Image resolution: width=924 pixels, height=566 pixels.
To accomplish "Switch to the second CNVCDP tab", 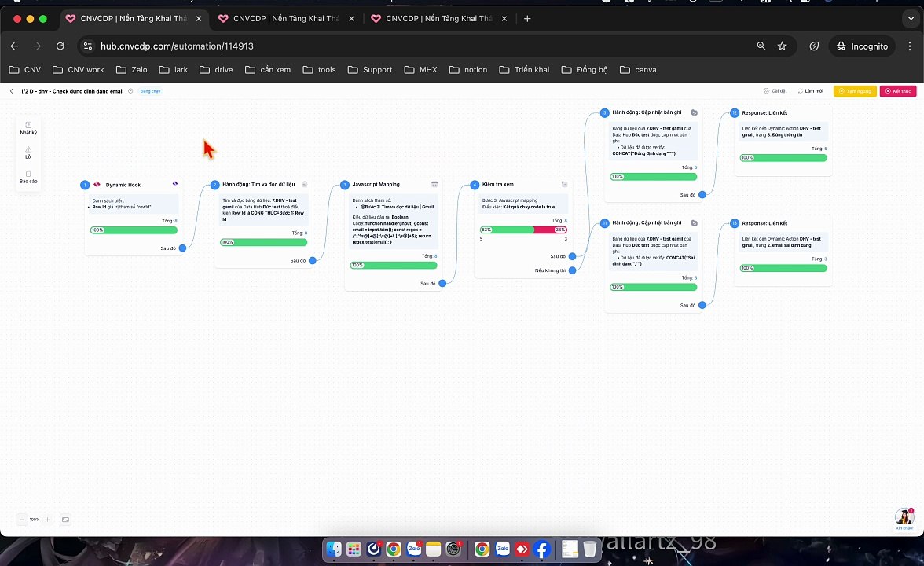I will point(286,19).
